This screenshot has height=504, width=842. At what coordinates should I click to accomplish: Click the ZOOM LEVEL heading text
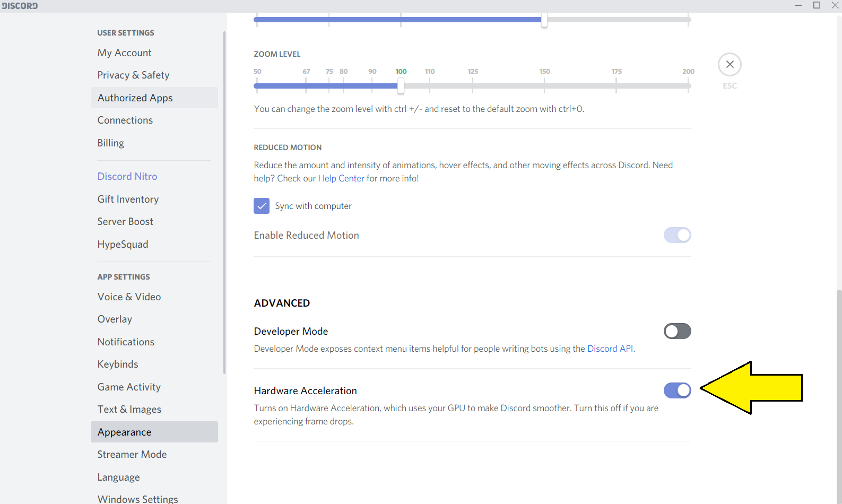[x=277, y=54]
